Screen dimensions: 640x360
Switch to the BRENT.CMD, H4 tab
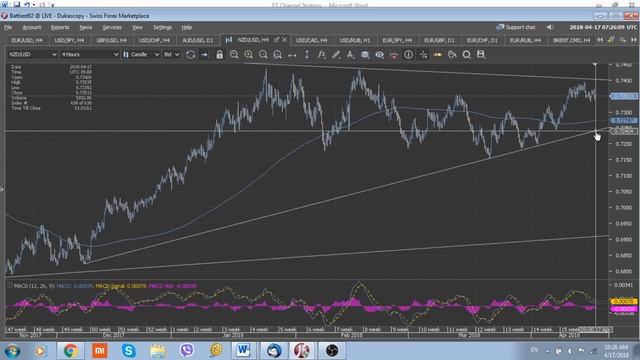[x=571, y=40]
